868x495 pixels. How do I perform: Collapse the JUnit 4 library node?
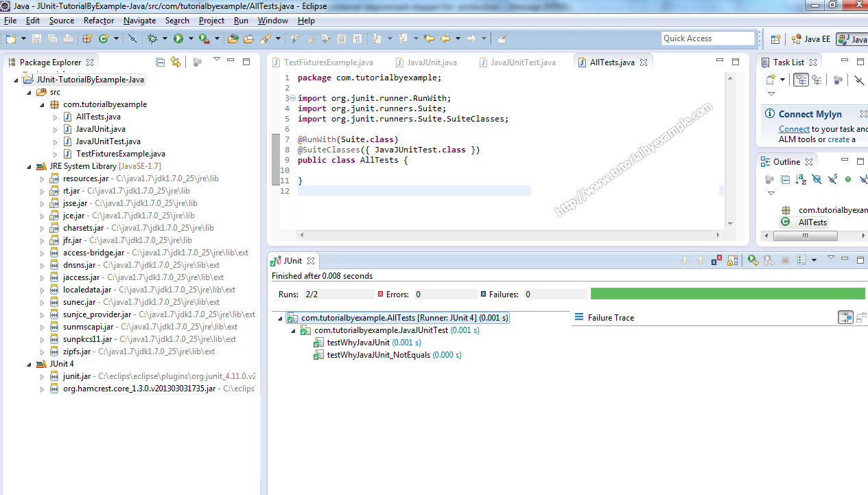coord(29,364)
